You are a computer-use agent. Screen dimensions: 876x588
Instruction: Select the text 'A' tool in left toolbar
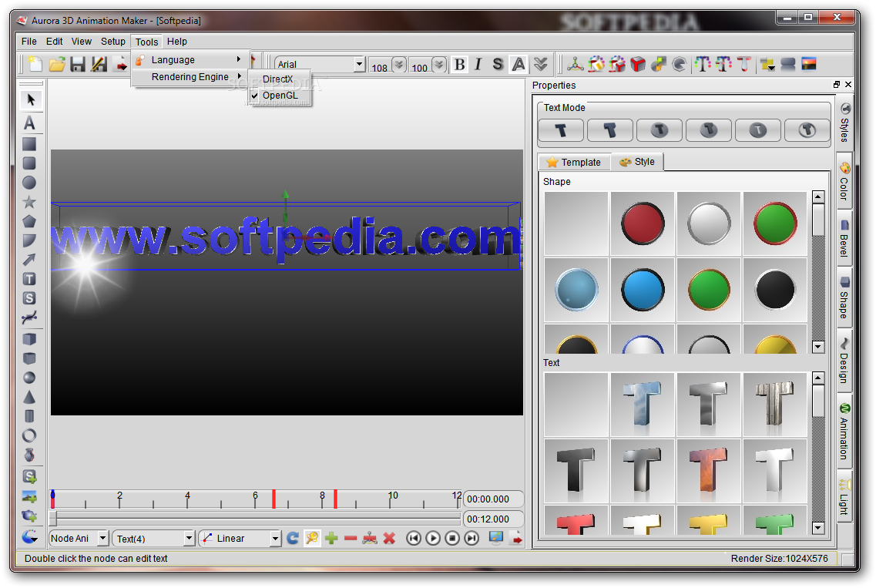click(29, 123)
